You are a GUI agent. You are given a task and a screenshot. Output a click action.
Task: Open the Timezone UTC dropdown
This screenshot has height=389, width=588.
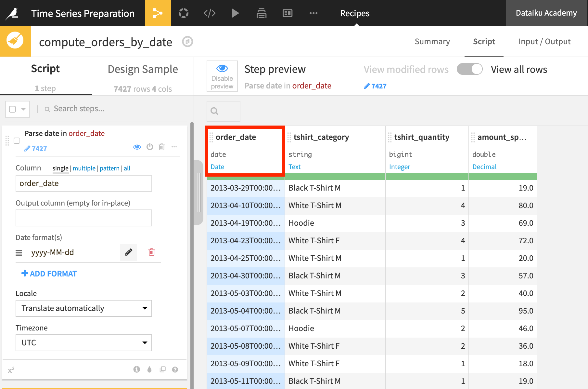[x=83, y=343]
